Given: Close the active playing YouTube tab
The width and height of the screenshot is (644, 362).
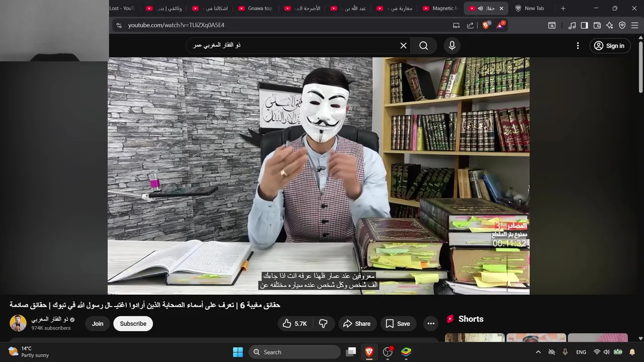Looking at the screenshot, I should click(501, 9).
